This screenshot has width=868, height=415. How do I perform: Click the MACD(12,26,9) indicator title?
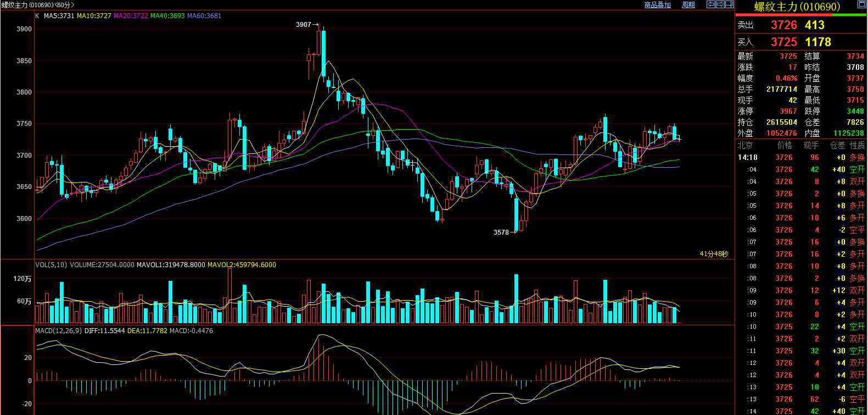coord(59,331)
